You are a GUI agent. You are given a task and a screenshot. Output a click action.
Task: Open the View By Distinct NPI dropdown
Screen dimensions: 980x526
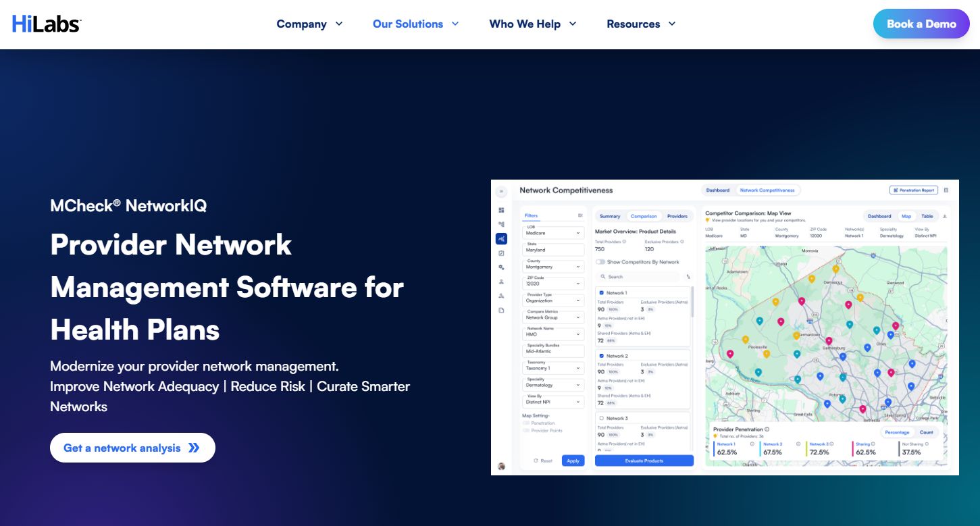click(x=554, y=402)
